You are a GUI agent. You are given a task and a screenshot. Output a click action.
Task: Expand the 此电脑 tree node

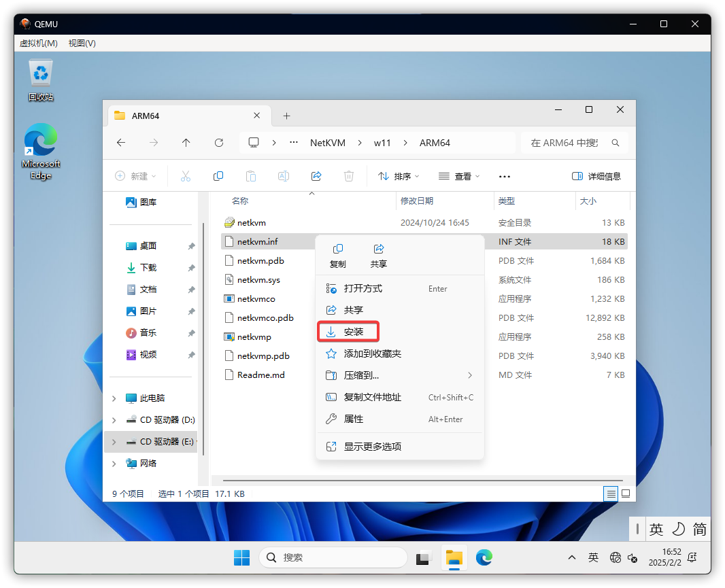tap(114, 398)
